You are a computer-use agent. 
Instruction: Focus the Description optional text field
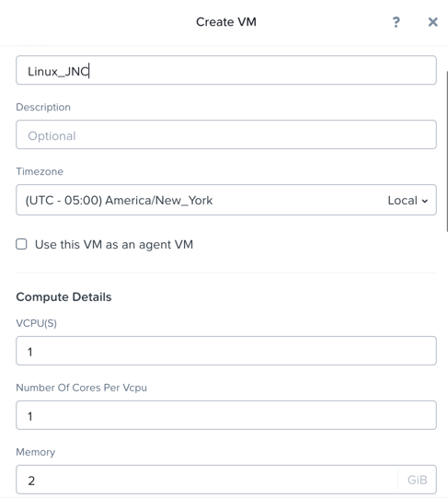[226, 134]
